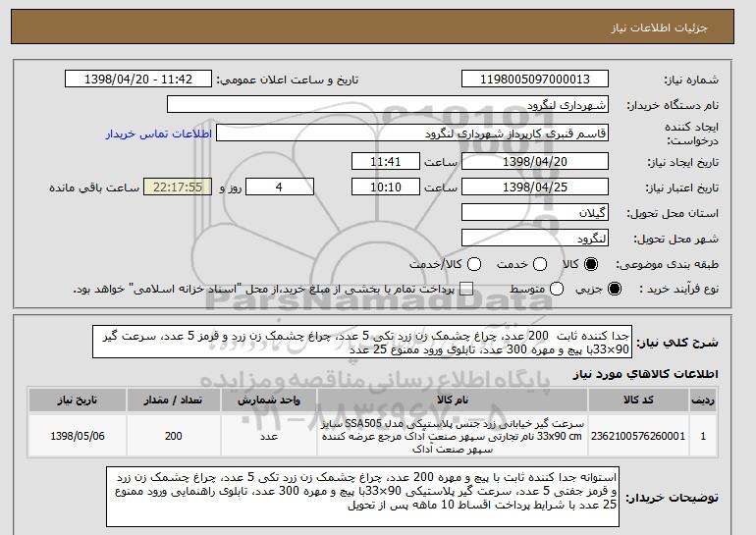This screenshot has height=535, width=756.
Task: Click the اطلاعات کالاهای مورد نیاز section heading
Action: [x=646, y=374]
